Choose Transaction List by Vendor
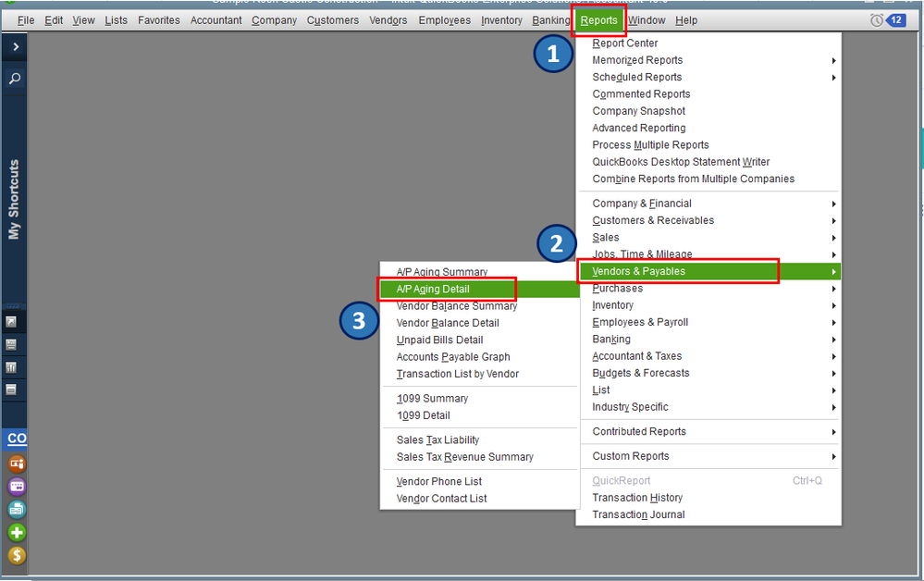Screen dimensions: 924x581 coord(480,374)
